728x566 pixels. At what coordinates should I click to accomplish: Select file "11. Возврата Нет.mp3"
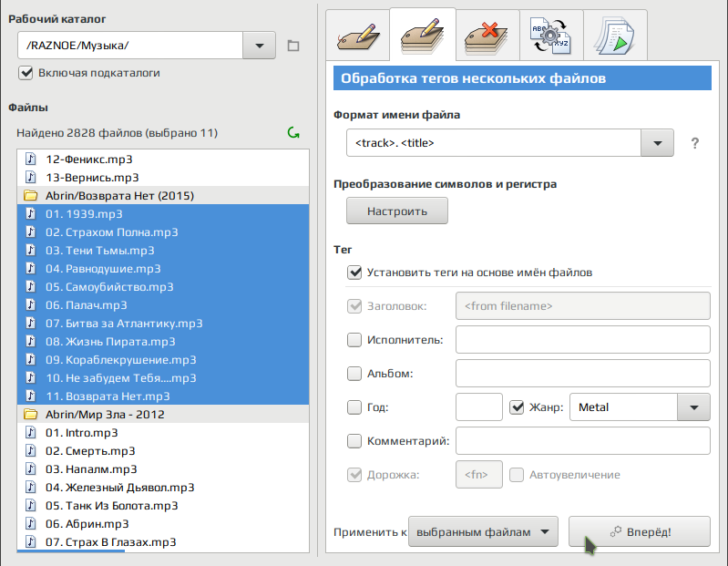(x=163, y=396)
